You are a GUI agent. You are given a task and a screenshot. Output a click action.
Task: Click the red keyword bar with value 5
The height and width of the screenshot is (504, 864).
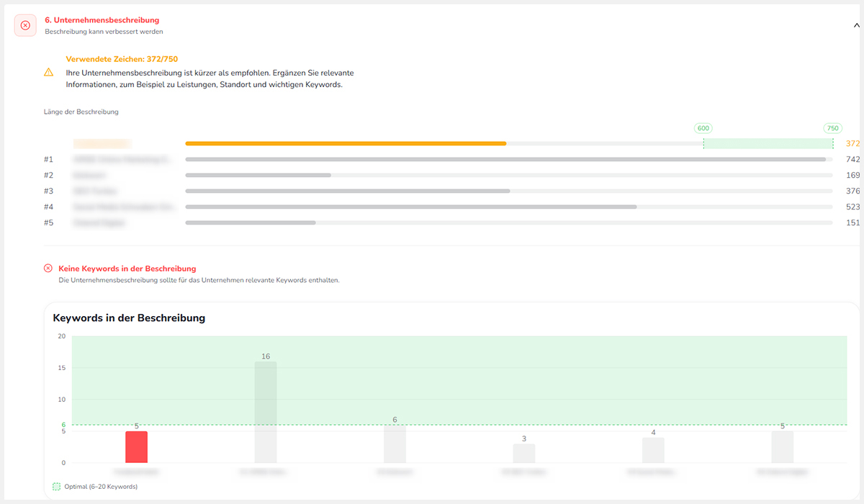coord(136,447)
